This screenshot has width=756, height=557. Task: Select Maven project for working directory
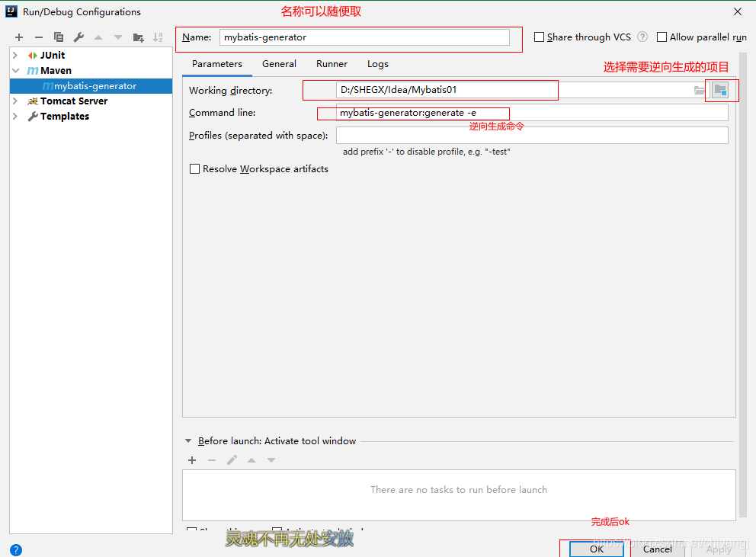point(720,90)
